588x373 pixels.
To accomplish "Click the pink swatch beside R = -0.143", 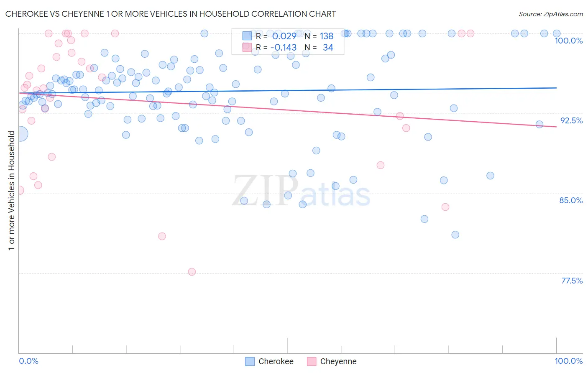I will (x=247, y=47).
